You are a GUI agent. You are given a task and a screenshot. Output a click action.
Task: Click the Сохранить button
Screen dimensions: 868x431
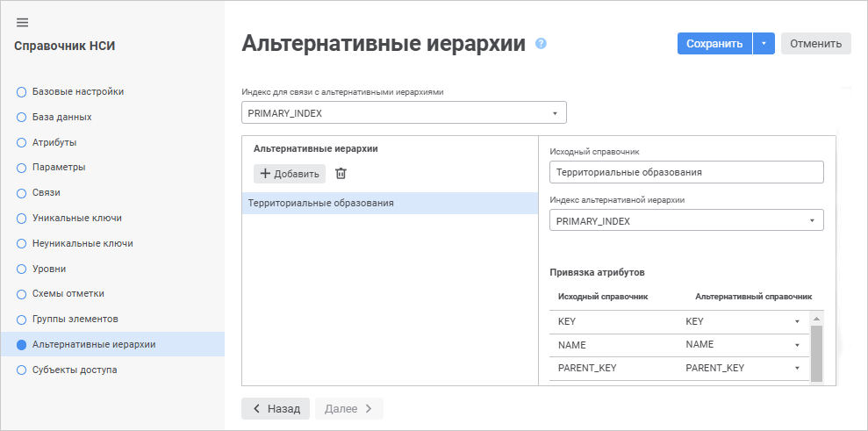[714, 43]
